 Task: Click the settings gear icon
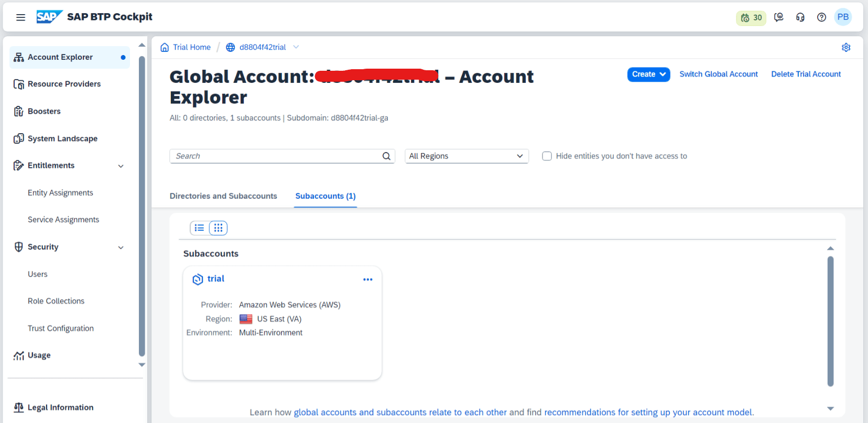[845, 48]
